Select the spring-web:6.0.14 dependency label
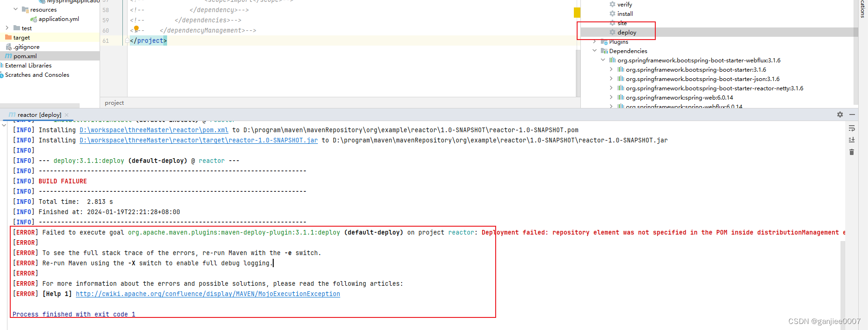 (x=680, y=98)
